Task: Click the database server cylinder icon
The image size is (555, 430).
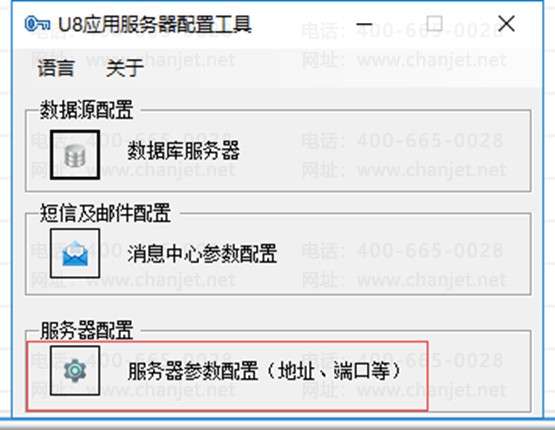Action: tap(75, 155)
